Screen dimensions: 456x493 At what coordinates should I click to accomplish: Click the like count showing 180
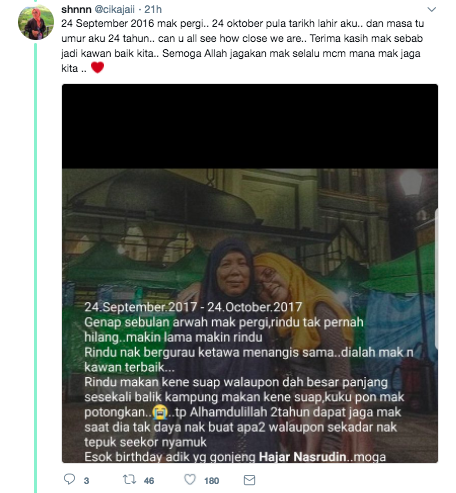pyautogui.click(x=211, y=481)
